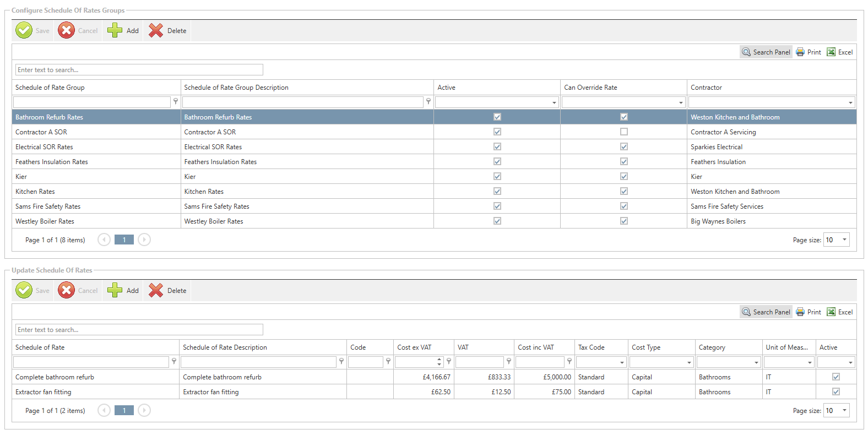The height and width of the screenshot is (435, 868).
Task: Click the rate groups search text box
Action: (139, 70)
